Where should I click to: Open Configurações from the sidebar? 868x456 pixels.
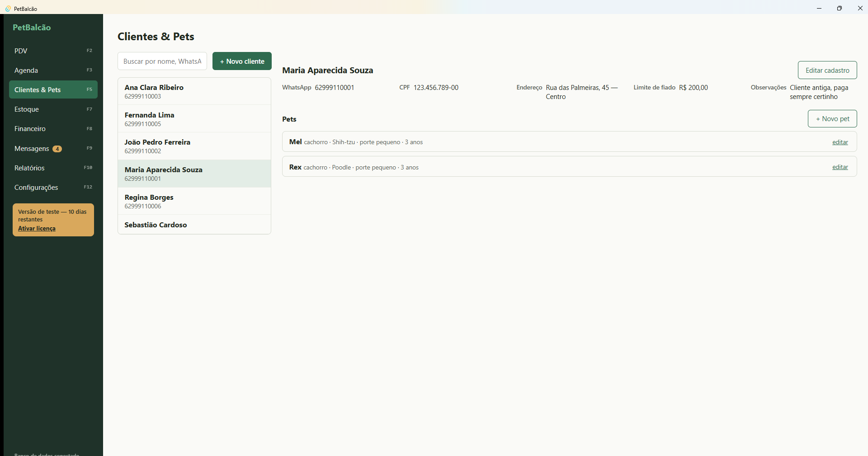click(x=53, y=187)
